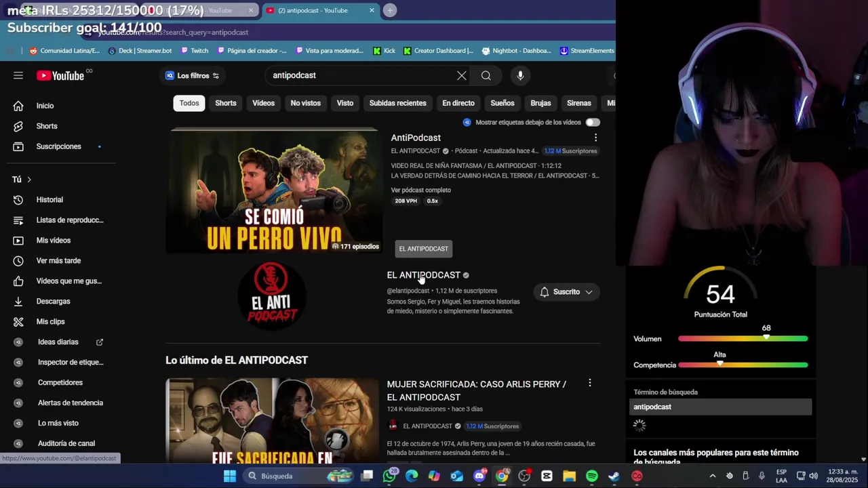Viewport: 868px width, 488px height.
Task: Open AntiPodcast podcast three-dot menu
Action: (x=595, y=138)
